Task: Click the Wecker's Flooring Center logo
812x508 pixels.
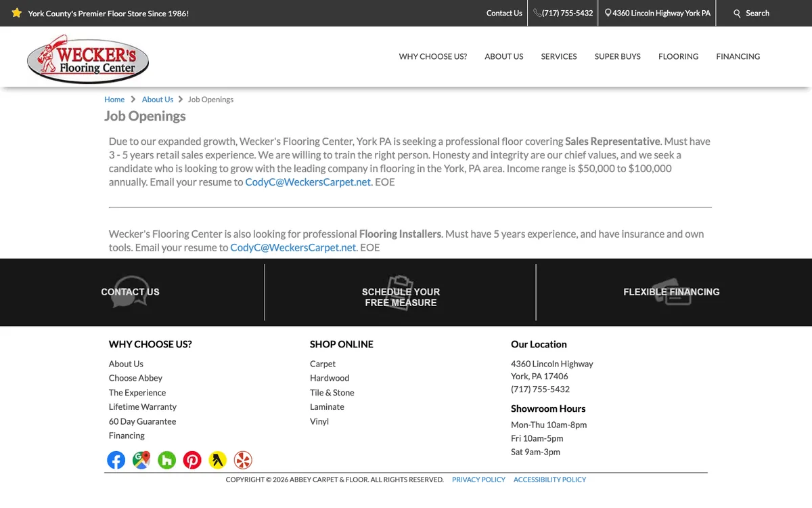Action: (88, 59)
